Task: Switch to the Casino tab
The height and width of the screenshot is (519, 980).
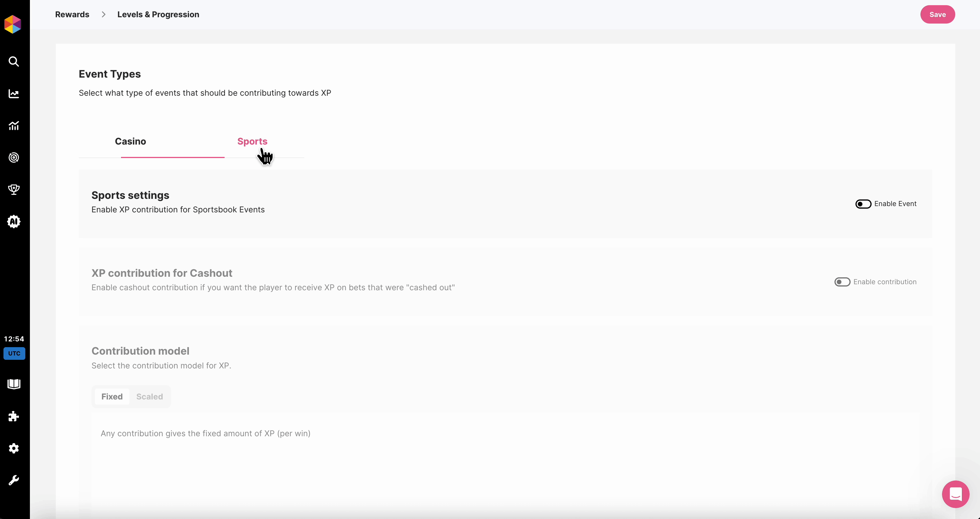Action: [x=131, y=141]
